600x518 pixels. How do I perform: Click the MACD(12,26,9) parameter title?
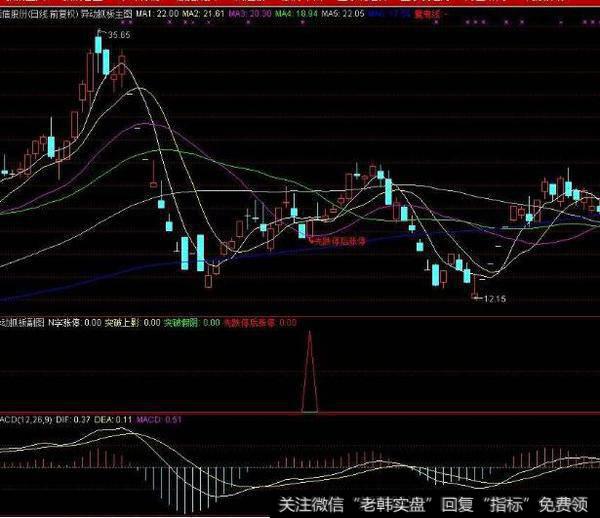point(27,420)
